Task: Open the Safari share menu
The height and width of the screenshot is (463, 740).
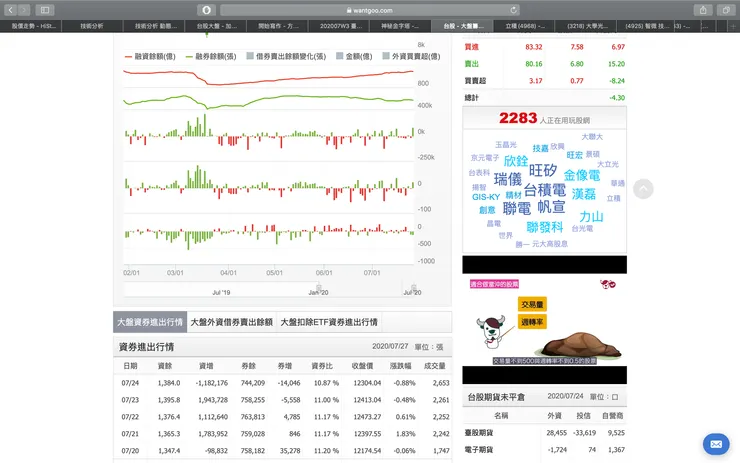Action: point(703,9)
